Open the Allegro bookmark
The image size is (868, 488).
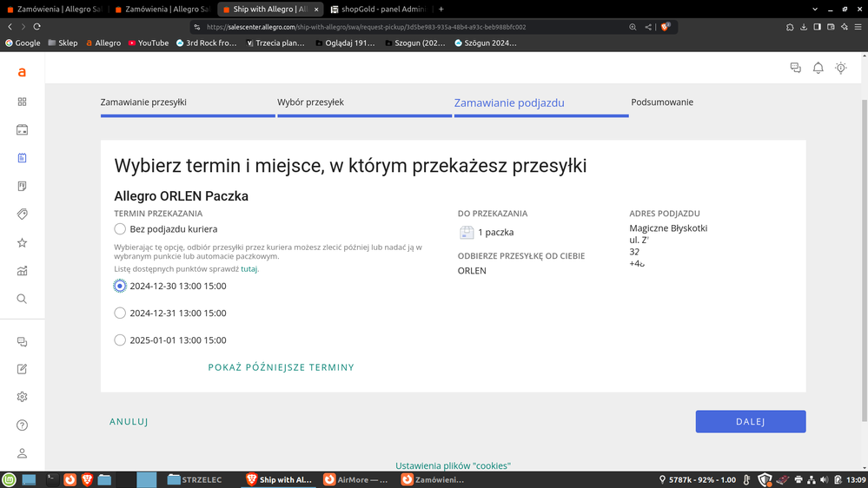coord(103,43)
